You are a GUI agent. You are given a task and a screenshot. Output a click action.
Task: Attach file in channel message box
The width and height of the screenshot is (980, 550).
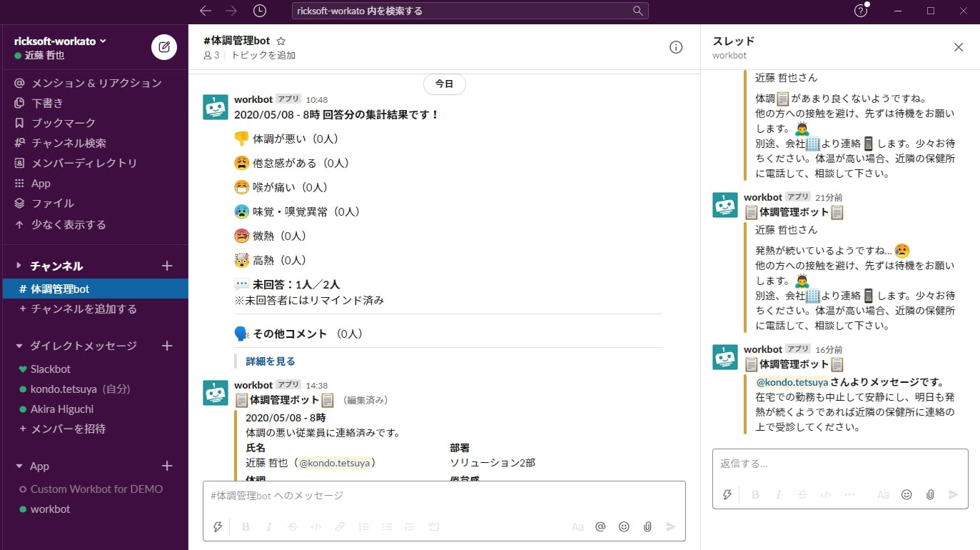tap(647, 526)
